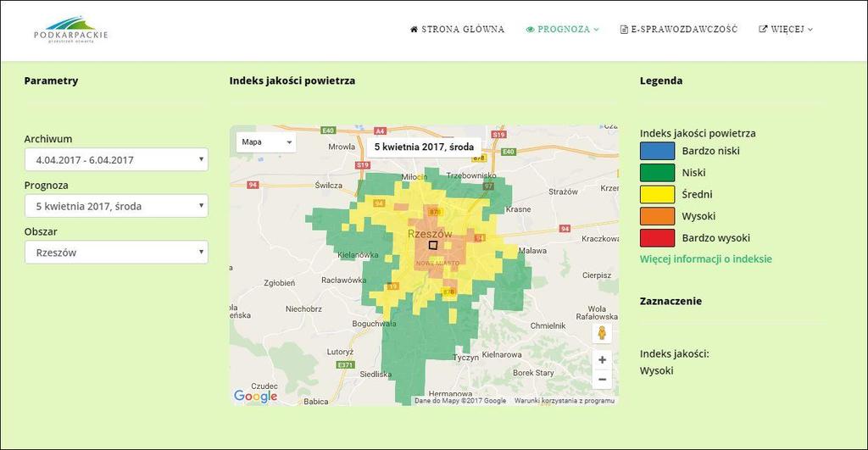This screenshot has height=450, width=868.
Task: Click the Chmielnik label on map
Action: pyautogui.click(x=548, y=325)
